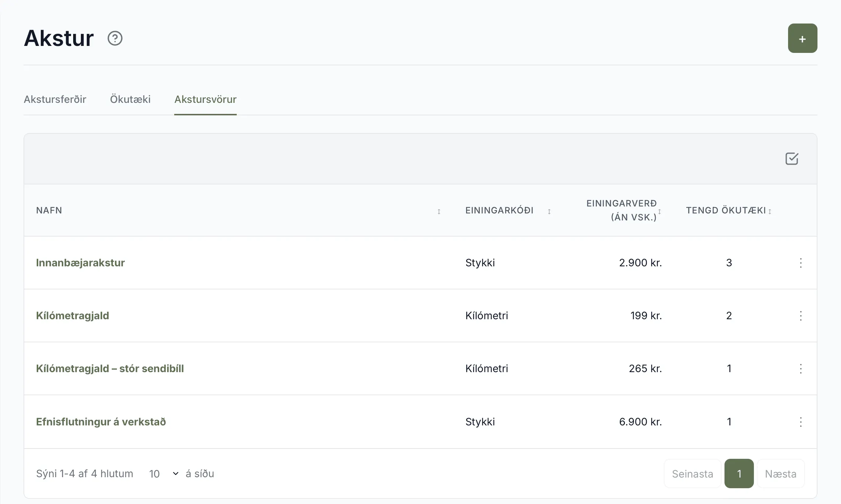Switch to the Akstursferðir tab
This screenshot has width=841, height=504.
point(55,99)
